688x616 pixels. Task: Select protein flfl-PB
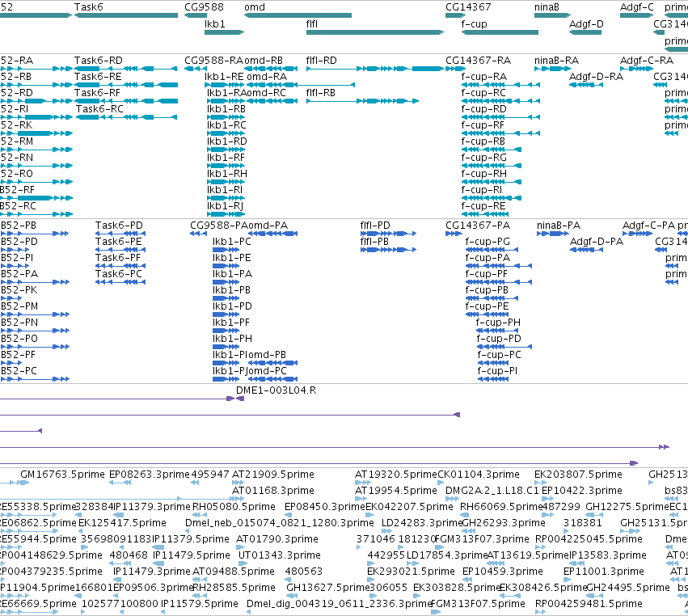[374, 242]
